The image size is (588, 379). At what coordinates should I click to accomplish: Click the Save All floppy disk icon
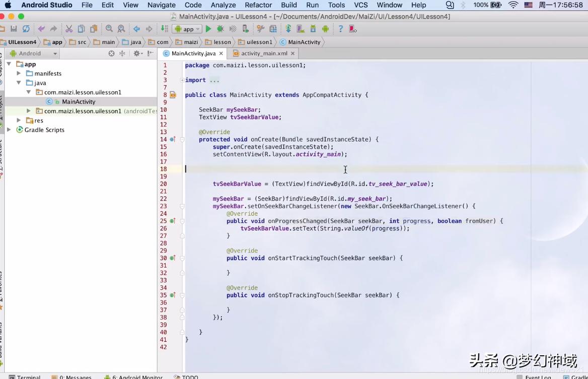14,29
